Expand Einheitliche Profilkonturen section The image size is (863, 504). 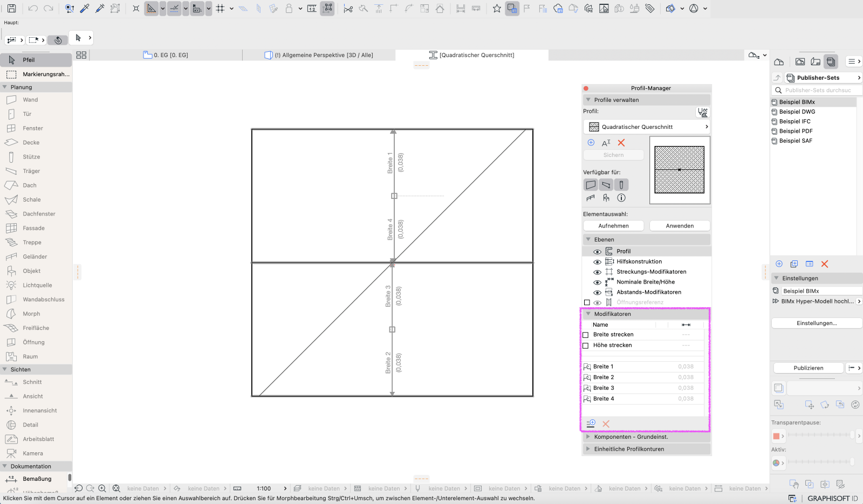tap(588, 449)
